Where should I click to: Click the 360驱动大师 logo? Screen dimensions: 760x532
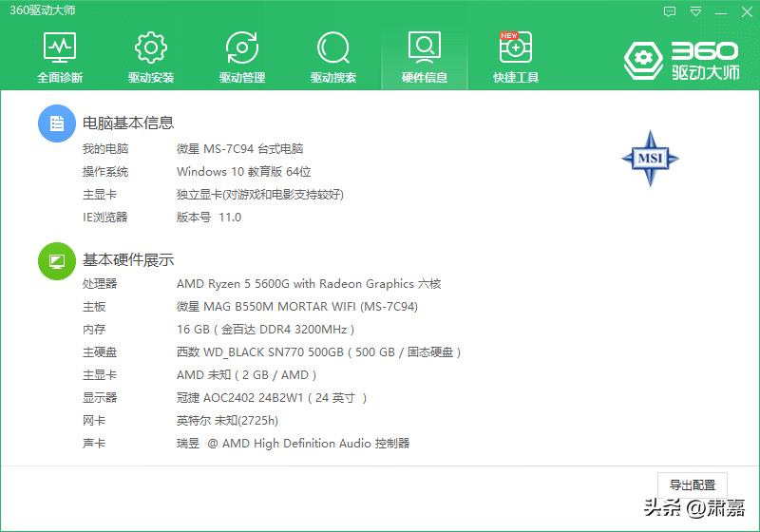(x=681, y=60)
